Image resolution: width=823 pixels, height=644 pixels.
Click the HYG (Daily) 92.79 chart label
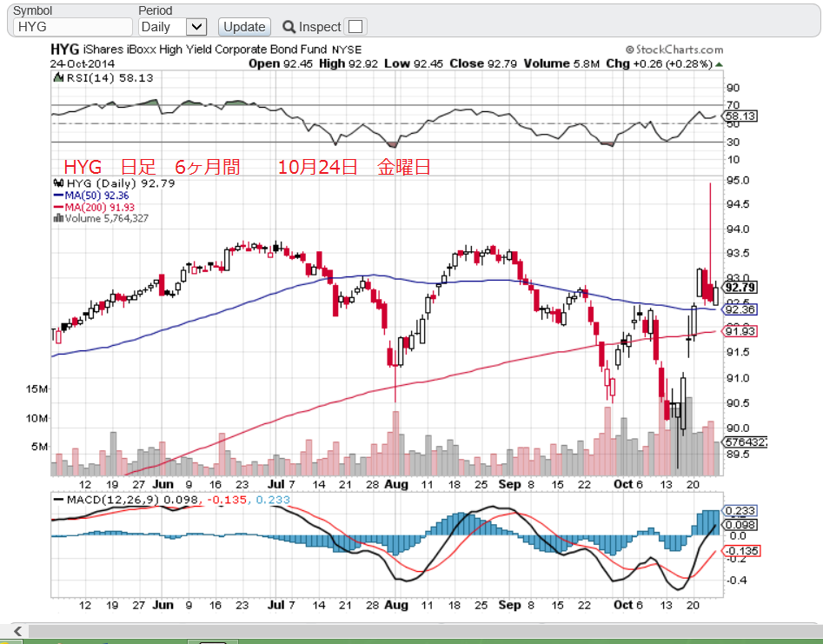coord(121,183)
